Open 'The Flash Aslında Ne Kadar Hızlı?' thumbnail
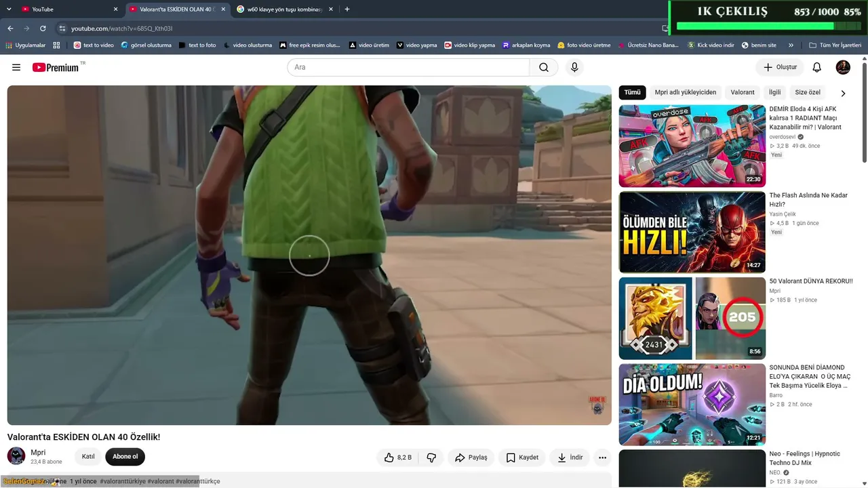This screenshot has width=868, height=488. [x=692, y=232]
